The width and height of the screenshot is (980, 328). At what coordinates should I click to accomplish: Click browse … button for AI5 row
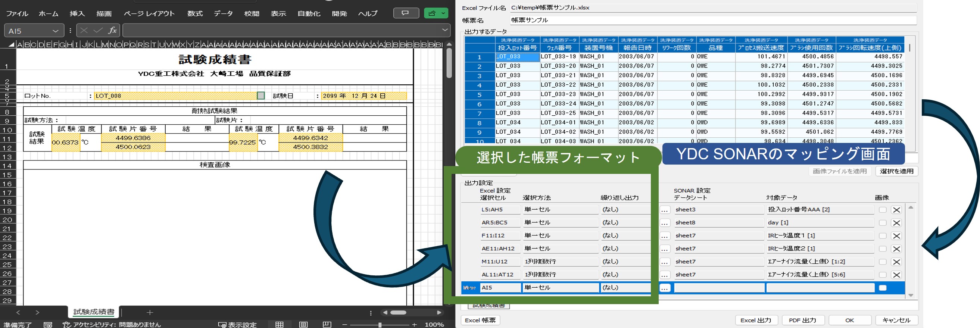coord(665,288)
